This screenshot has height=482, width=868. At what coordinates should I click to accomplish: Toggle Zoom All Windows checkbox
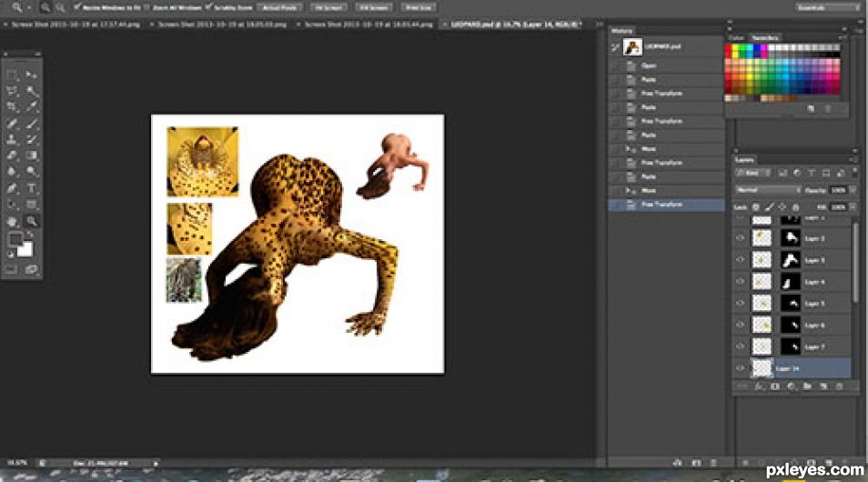147,7
